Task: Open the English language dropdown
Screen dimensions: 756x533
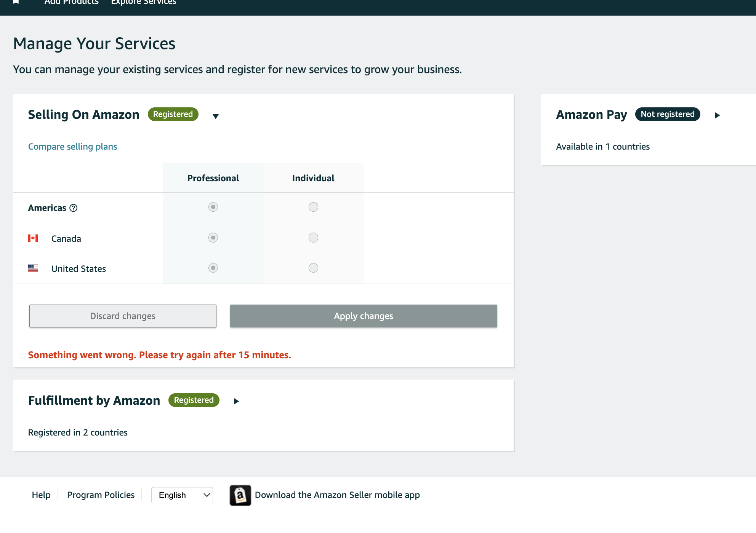Action: tap(182, 495)
